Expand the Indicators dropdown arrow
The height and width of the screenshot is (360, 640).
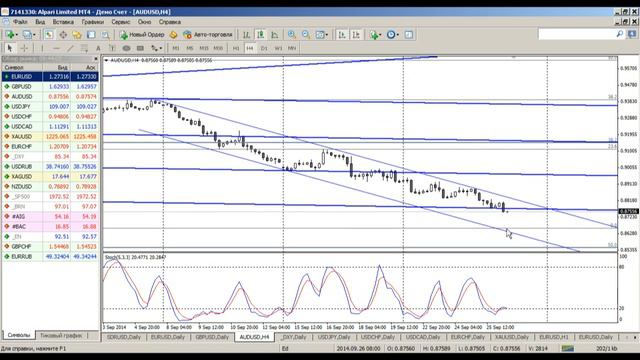click(x=380, y=35)
